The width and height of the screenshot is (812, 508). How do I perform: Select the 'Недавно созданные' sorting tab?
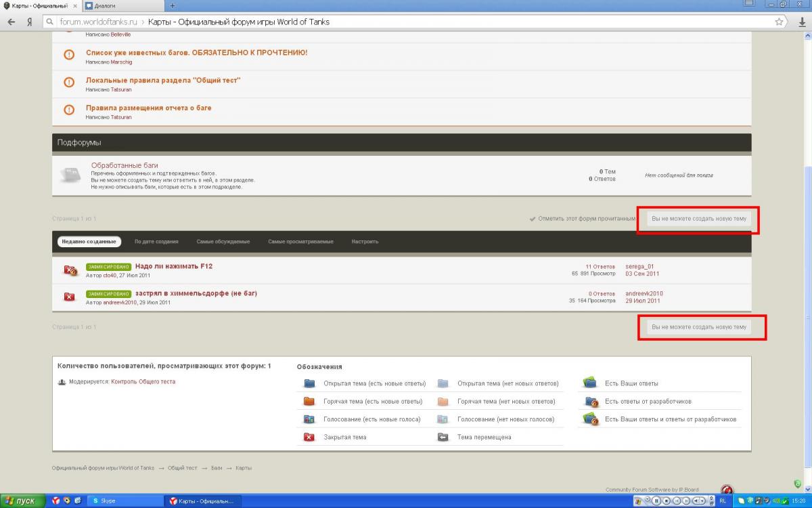click(88, 241)
